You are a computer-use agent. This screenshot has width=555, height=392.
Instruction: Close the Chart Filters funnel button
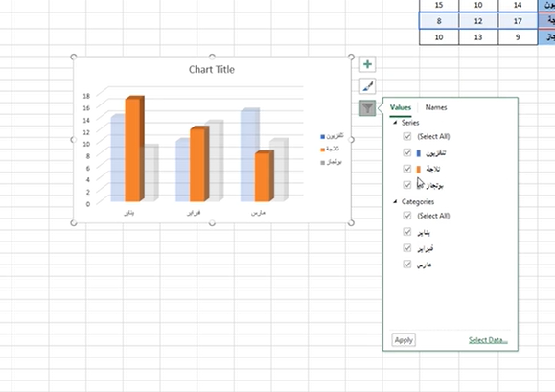click(367, 108)
